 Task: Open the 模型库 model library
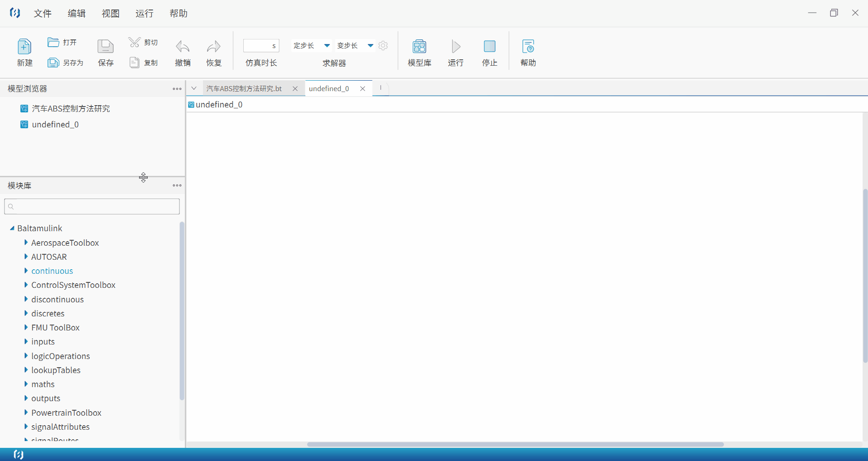coord(420,47)
